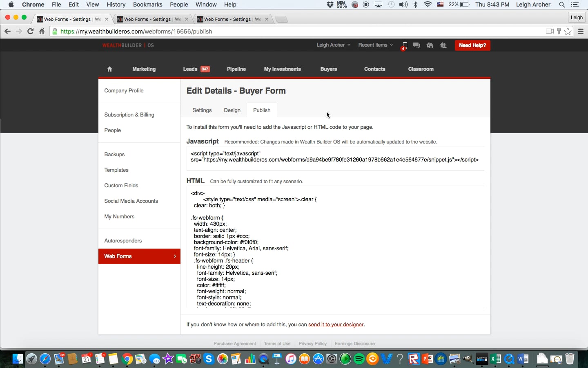Open Spotify from the dock

(x=359, y=359)
